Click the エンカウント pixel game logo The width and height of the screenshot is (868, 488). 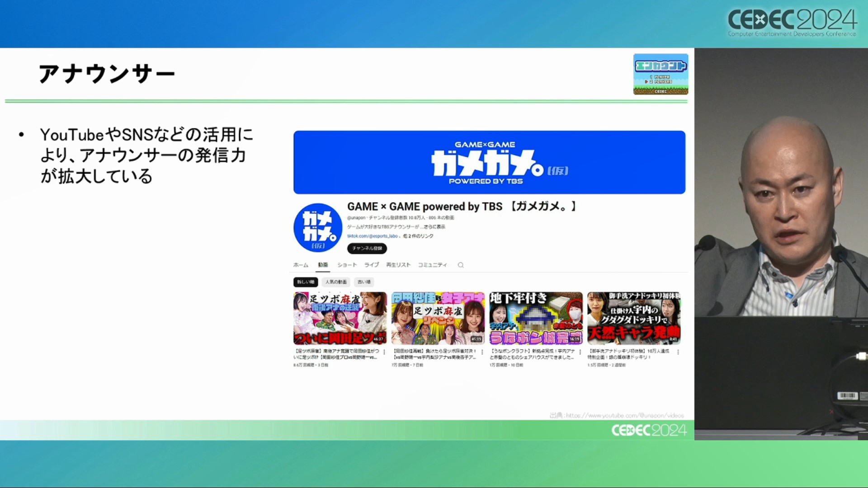pyautogui.click(x=660, y=74)
